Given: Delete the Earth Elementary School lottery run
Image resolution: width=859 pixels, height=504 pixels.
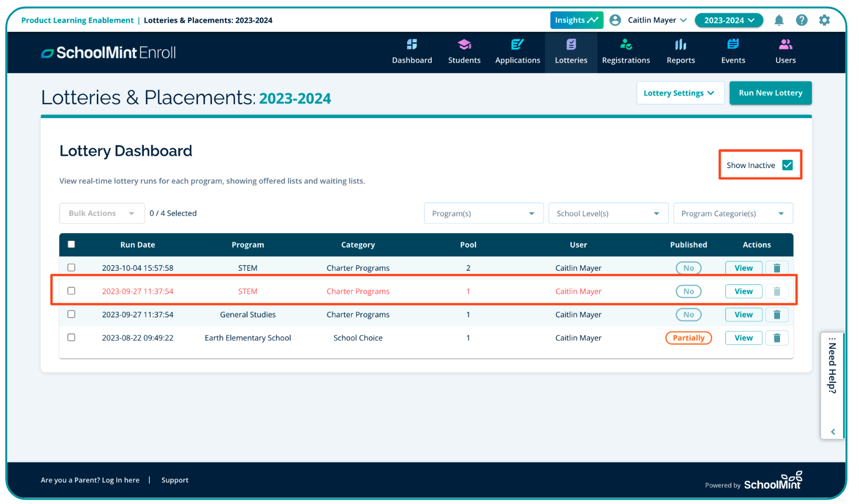Looking at the screenshot, I should pos(777,338).
